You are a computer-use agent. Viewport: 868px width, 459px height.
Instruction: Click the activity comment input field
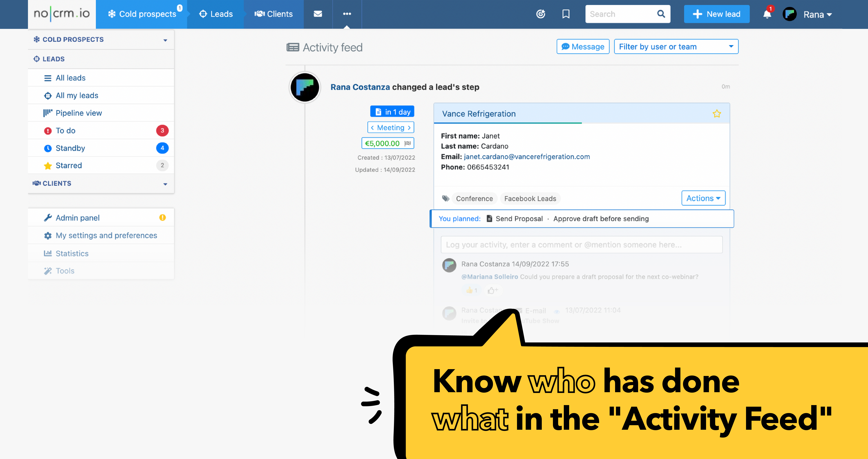coord(581,245)
